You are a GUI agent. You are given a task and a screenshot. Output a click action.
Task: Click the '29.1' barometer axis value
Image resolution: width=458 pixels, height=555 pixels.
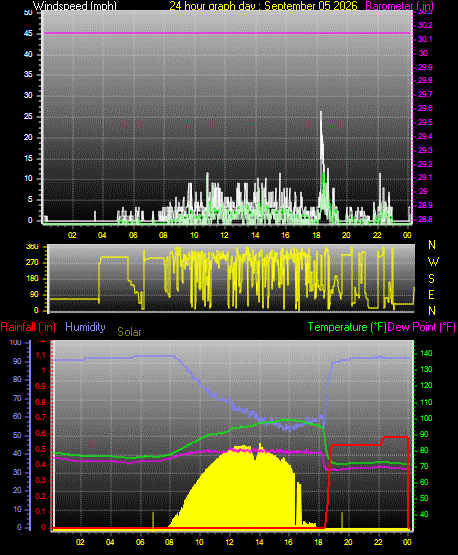tap(425, 177)
